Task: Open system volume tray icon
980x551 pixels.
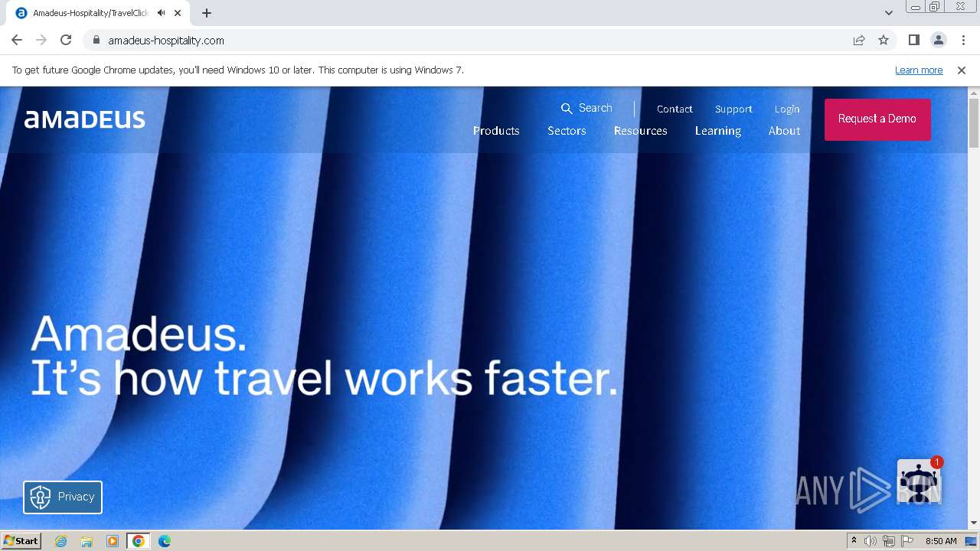Action: pyautogui.click(x=871, y=541)
